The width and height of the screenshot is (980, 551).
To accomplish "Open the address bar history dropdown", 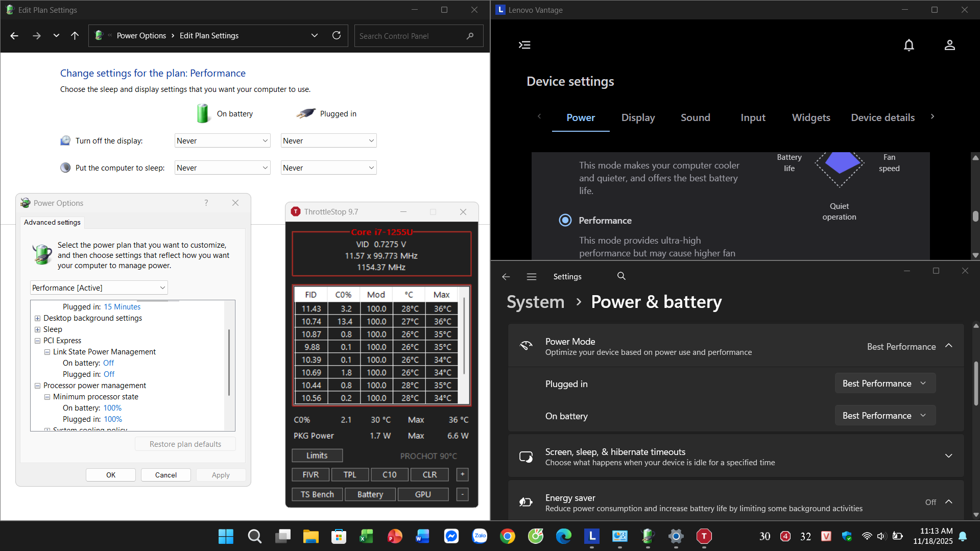I will (x=315, y=36).
